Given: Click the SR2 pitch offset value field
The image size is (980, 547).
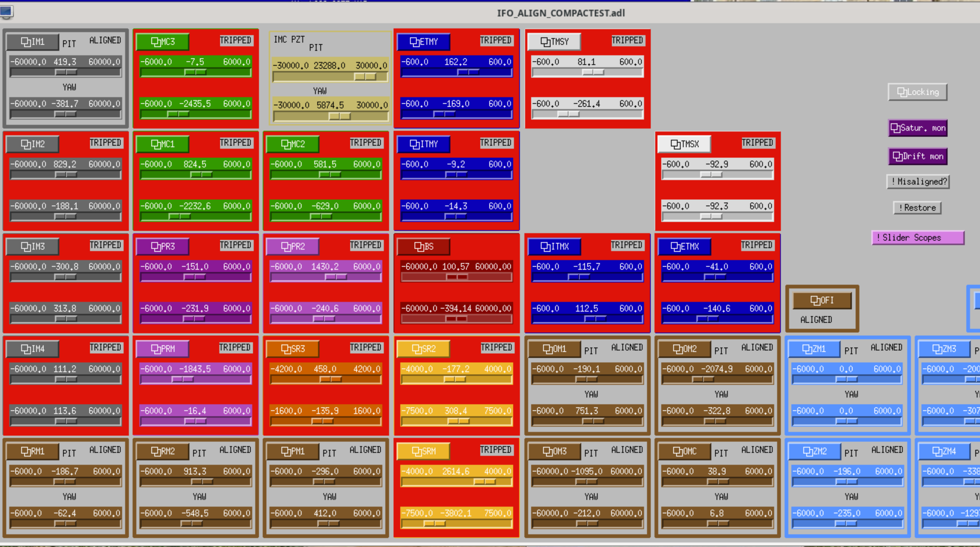Looking at the screenshot, I should click(456, 369).
